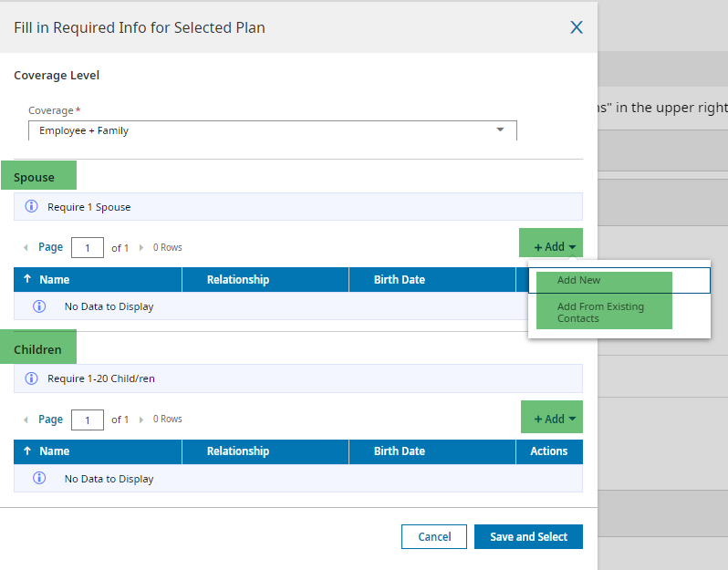Go to previous page in Children table

[x=26, y=420]
